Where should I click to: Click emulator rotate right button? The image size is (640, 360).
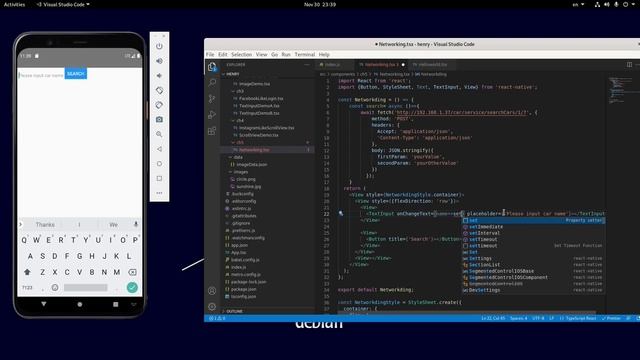(159, 105)
